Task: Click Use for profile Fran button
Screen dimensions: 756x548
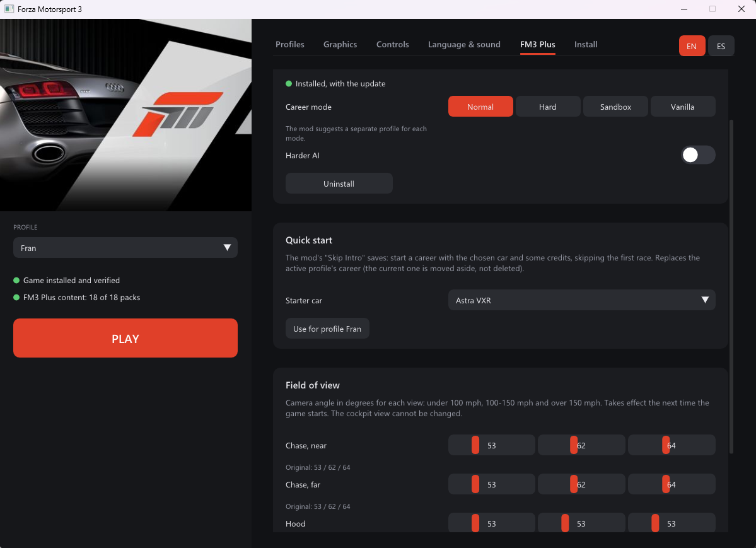Action: [327, 329]
